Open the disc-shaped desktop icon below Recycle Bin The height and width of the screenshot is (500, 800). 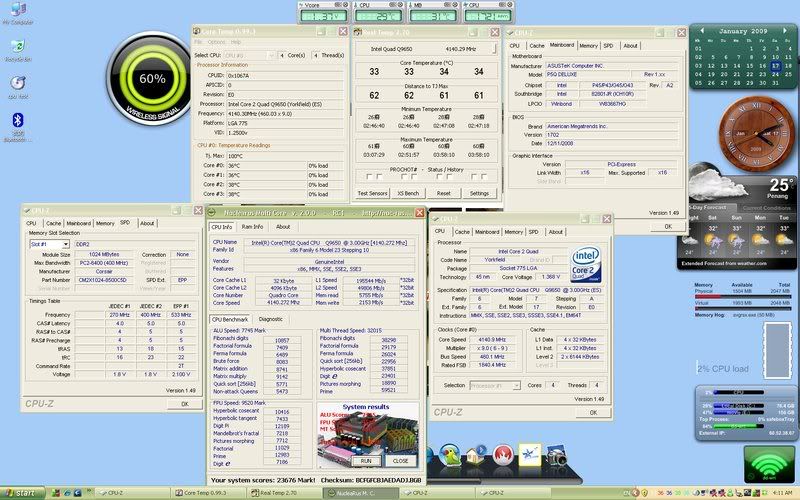point(18,86)
